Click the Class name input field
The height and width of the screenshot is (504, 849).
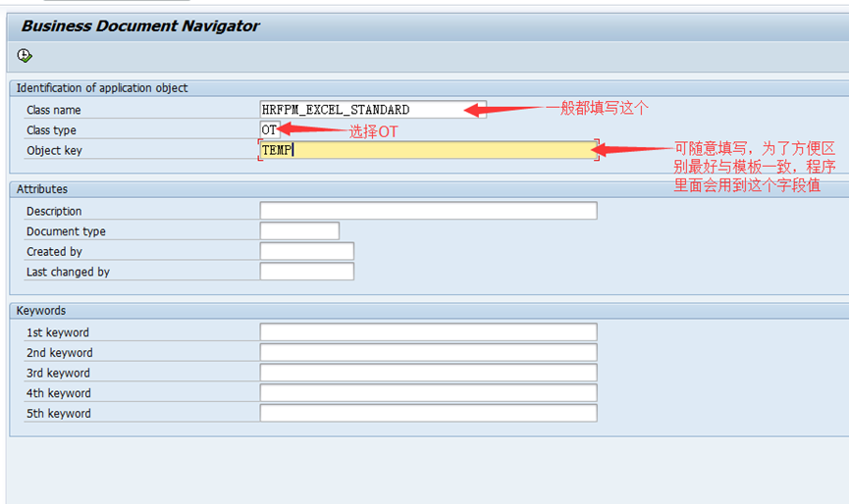(373, 110)
